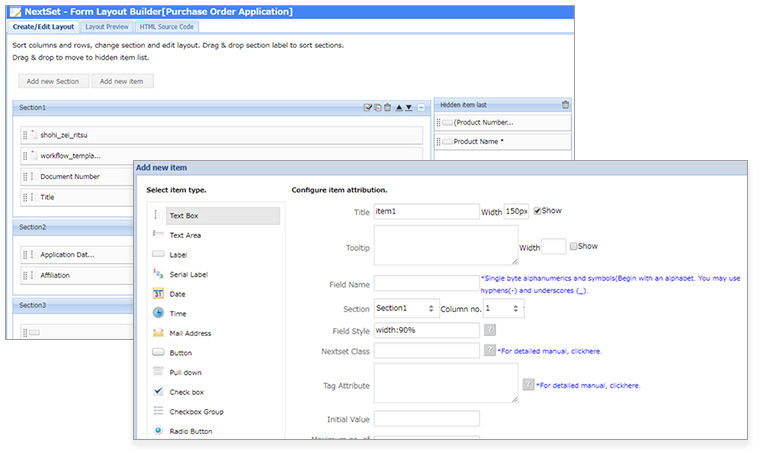Image resolution: width=764 pixels, height=462 pixels.
Task: Click the help icon beside Nextset Class
Action: click(490, 350)
